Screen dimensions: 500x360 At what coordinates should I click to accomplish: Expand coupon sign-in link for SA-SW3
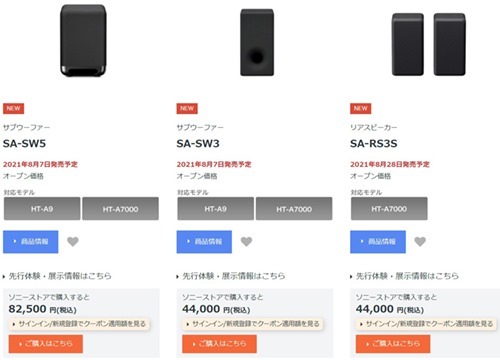pyautogui.click(x=253, y=324)
